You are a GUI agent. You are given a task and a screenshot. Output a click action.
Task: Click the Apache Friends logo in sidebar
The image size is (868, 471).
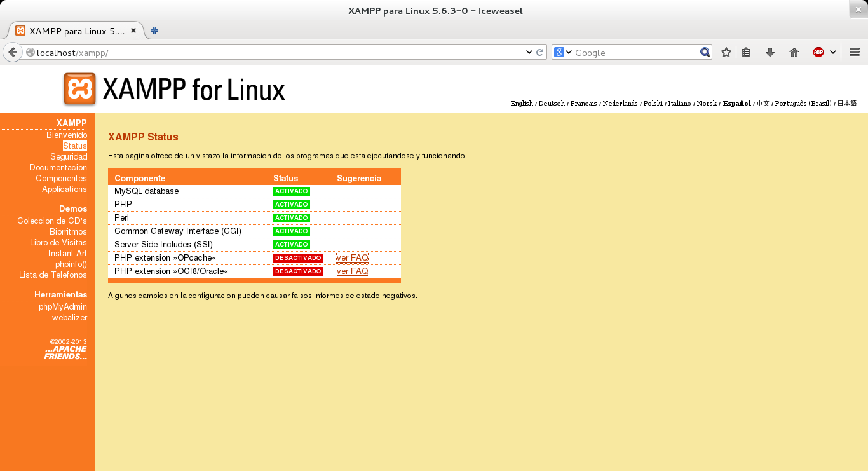(x=66, y=353)
